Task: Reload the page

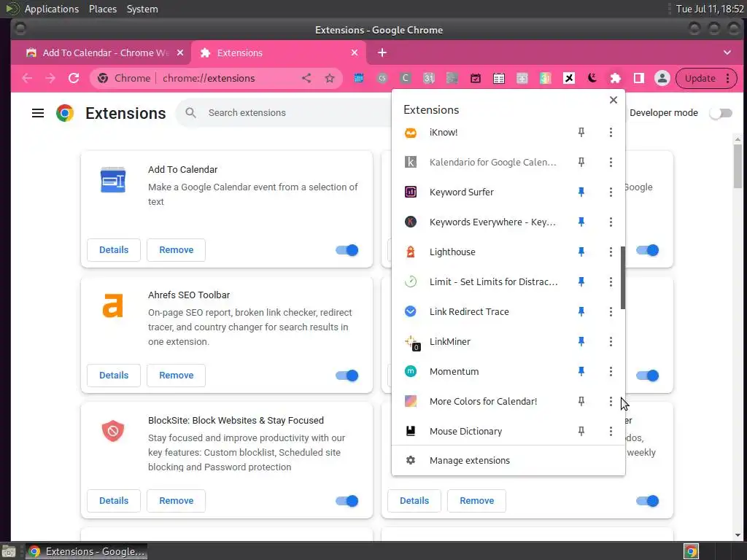Action: tap(74, 79)
